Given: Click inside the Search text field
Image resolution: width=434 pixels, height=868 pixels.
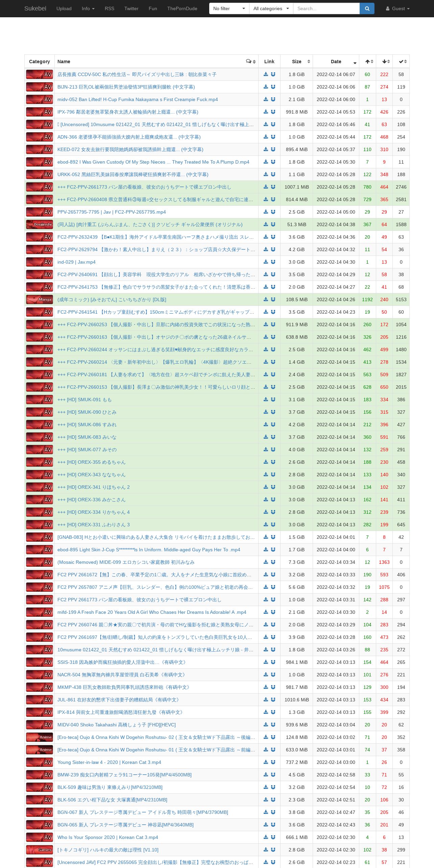Looking at the screenshot, I should coord(326,8).
